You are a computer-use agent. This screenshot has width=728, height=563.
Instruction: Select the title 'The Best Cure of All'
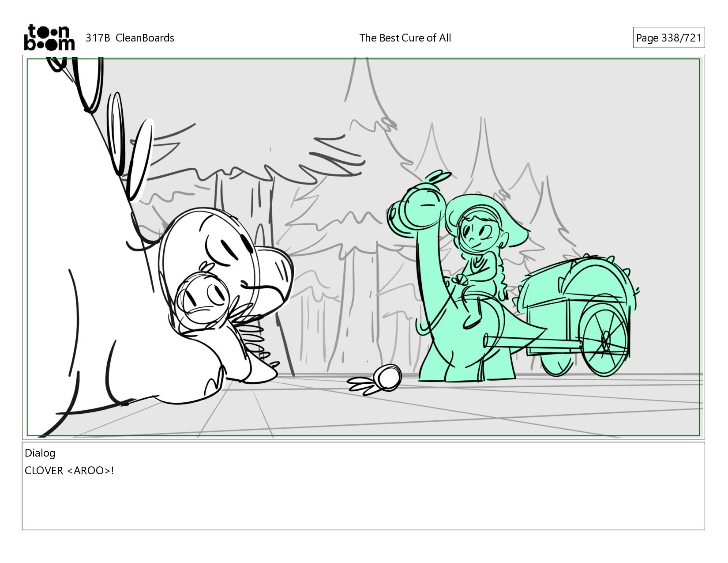(405, 38)
